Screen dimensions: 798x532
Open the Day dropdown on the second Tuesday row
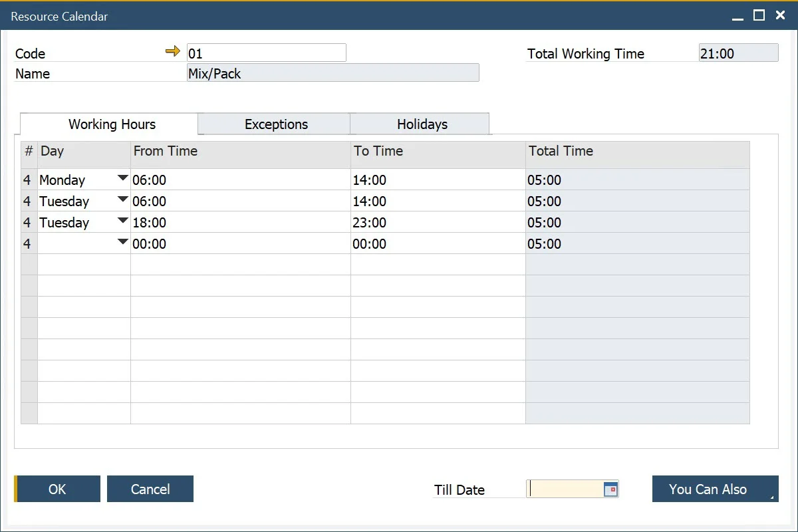122,220
